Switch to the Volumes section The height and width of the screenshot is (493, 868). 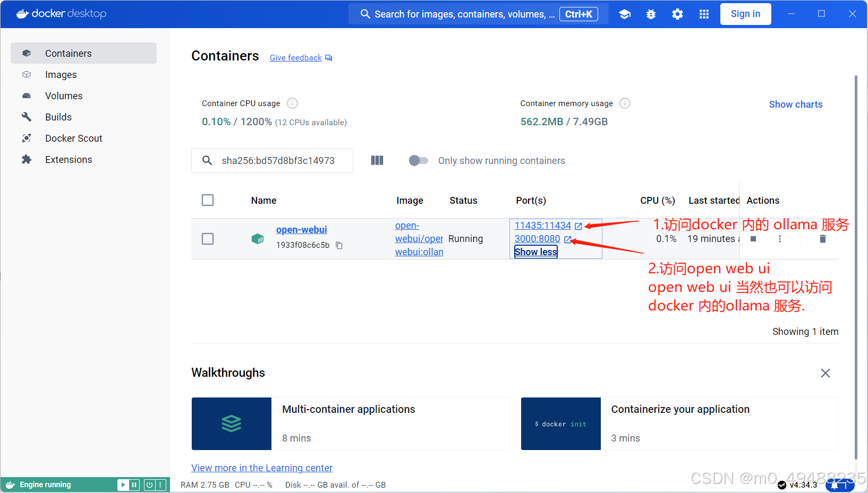click(64, 96)
